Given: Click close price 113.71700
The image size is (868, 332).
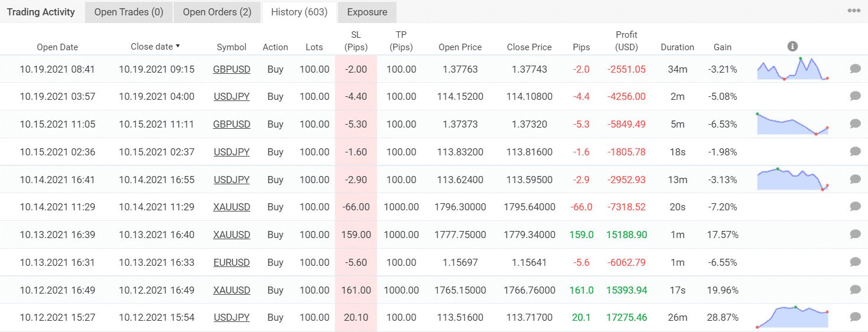Looking at the screenshot, I should [x=529, y=317].
